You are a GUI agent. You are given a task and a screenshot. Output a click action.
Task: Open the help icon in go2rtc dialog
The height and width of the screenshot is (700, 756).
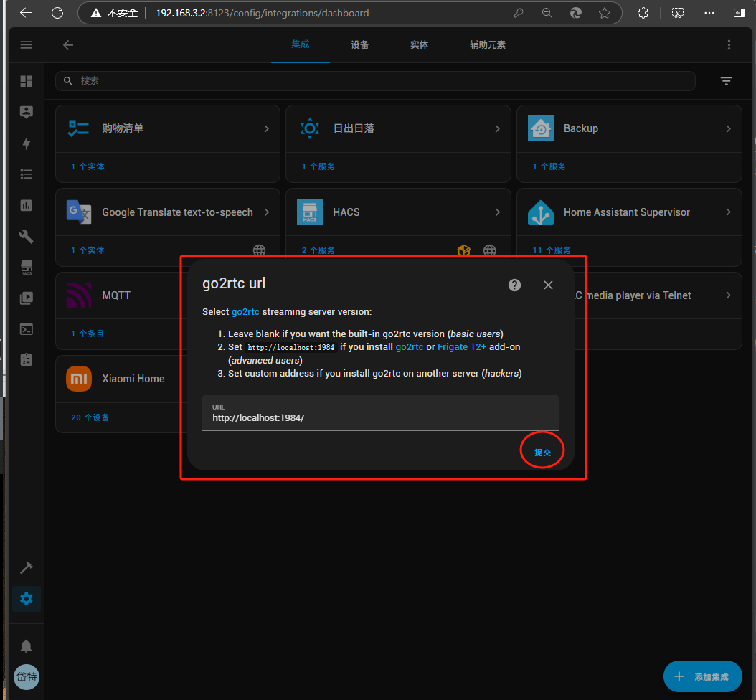pyautogui.click(x=514, y=285)
